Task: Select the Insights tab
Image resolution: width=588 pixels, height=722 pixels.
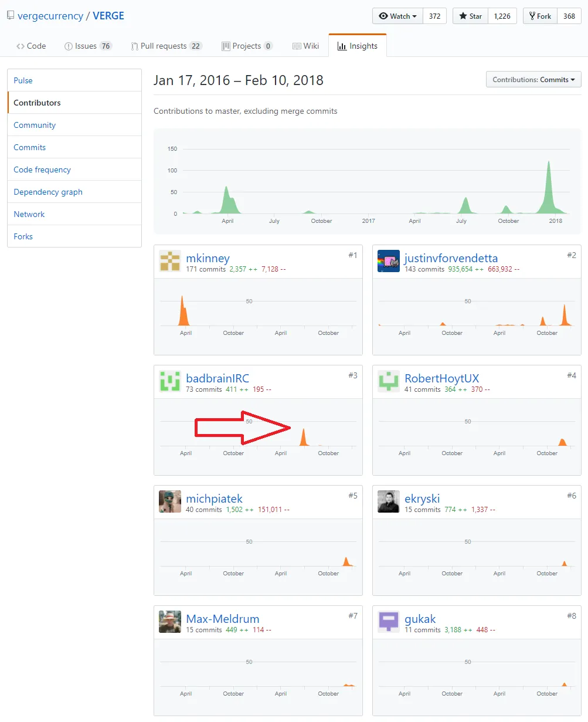Action: [358, 46]
